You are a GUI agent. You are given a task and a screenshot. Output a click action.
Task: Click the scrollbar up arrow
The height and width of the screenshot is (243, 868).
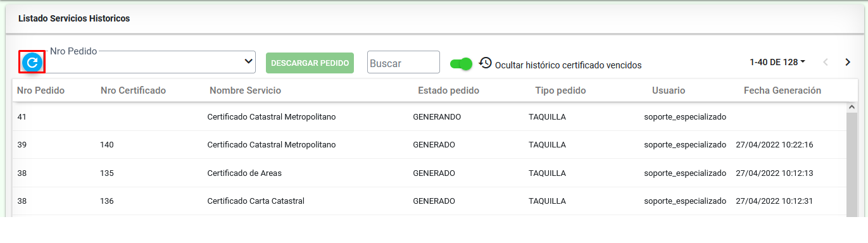click(852, 108)
